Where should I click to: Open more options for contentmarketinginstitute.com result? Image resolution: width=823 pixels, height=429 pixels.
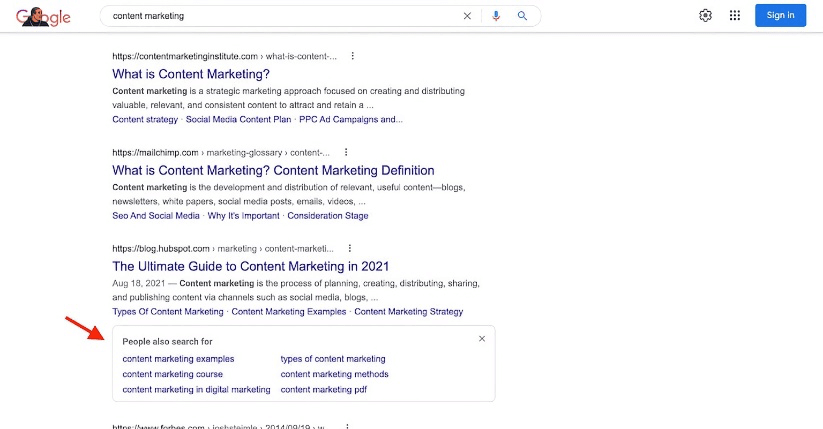click(352, 56)
